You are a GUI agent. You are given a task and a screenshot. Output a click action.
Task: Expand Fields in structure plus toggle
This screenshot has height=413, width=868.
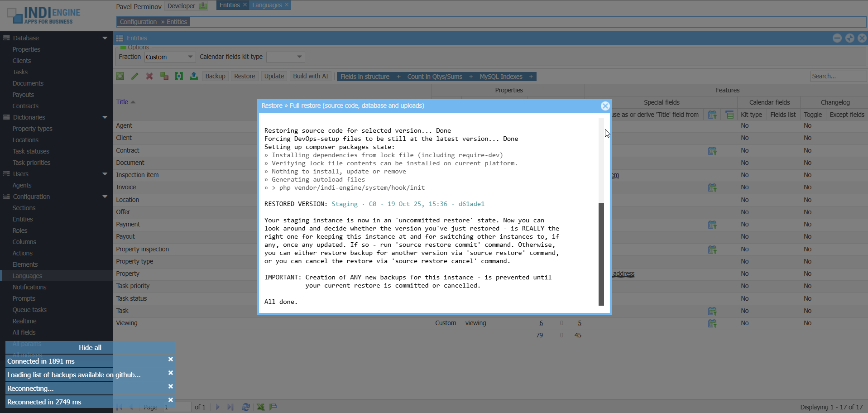click(398, 77)
